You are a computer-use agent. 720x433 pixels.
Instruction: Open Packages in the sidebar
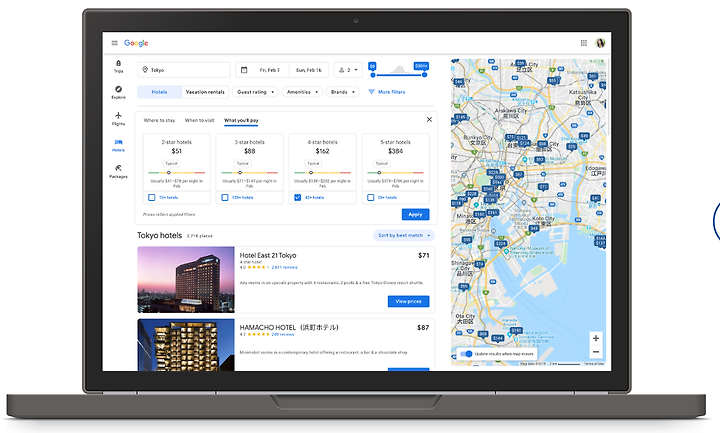point(118,172)
